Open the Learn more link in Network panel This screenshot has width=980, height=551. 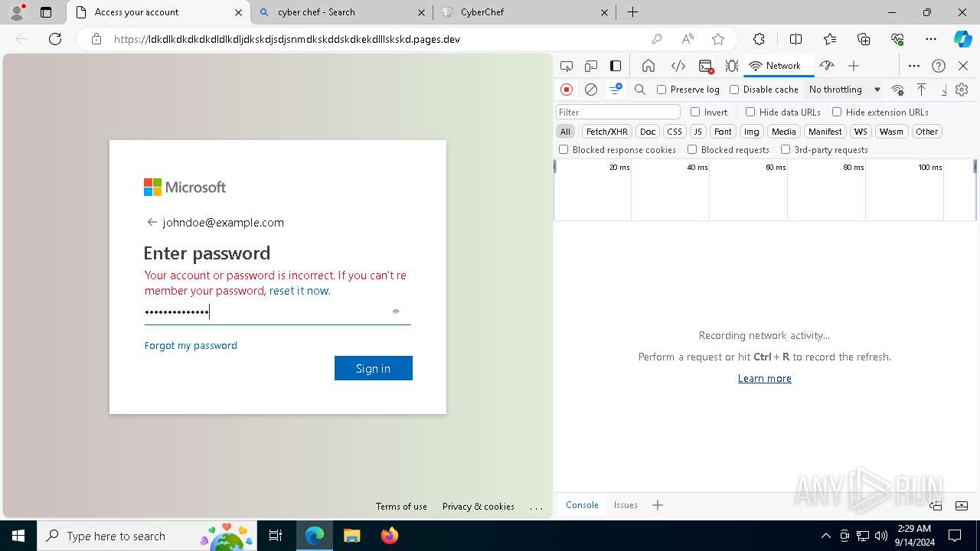point(764,378)
